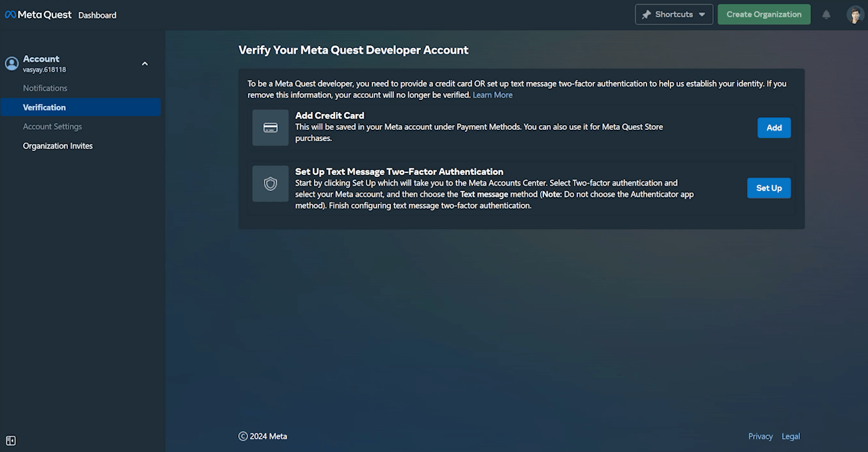Screen dimensions: 868x452
Task: Click Add to add a credit card
Action: [774, 128]
